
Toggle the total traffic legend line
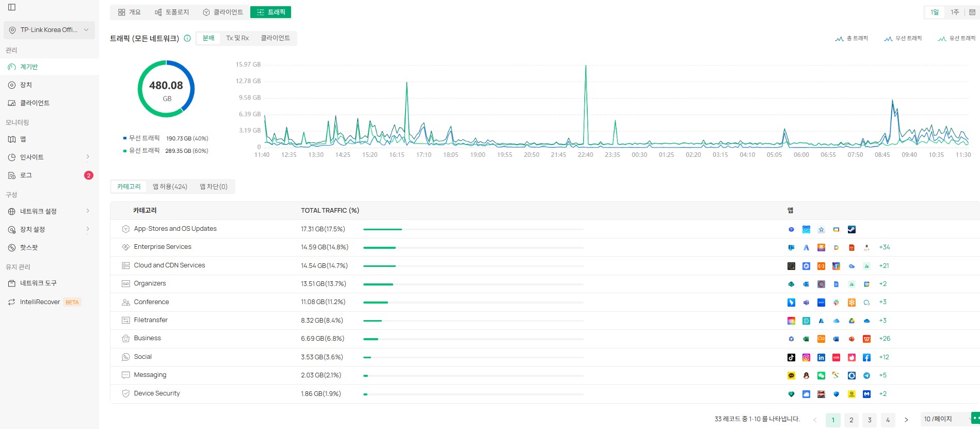click(852, 38)
